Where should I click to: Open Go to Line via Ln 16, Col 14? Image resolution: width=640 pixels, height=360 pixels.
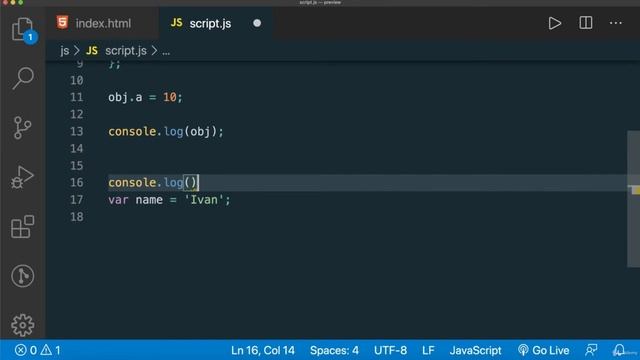[x=262, y=350]
